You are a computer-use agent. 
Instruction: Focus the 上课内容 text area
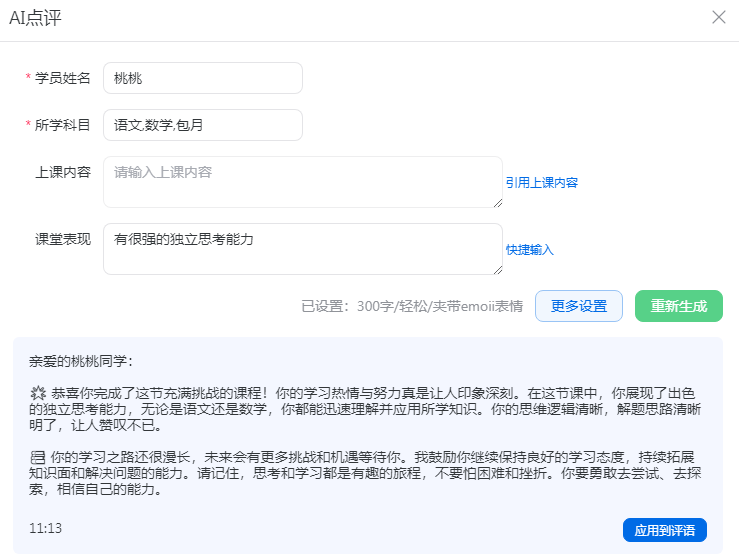tap(302, 181)
